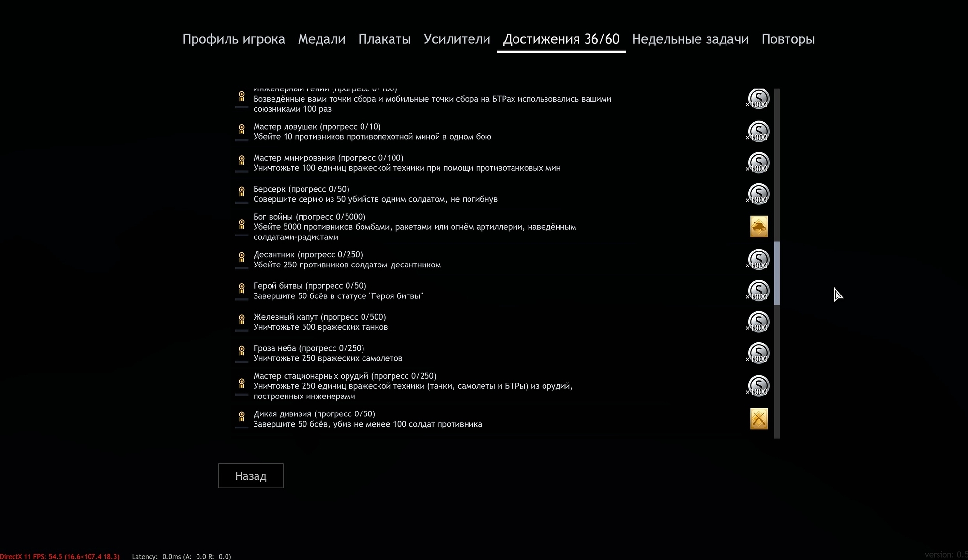This screenshot has width=968, height=560.
Task: Click the silver reward for Мастер стационарных орудий
Action: click(x=758, y=386)
